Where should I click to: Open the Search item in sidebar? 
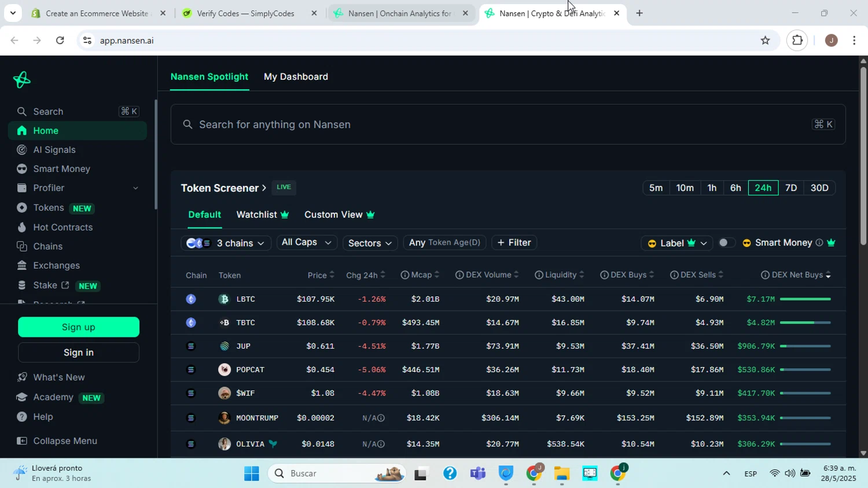pyautogui.click(x=77, y=111)
